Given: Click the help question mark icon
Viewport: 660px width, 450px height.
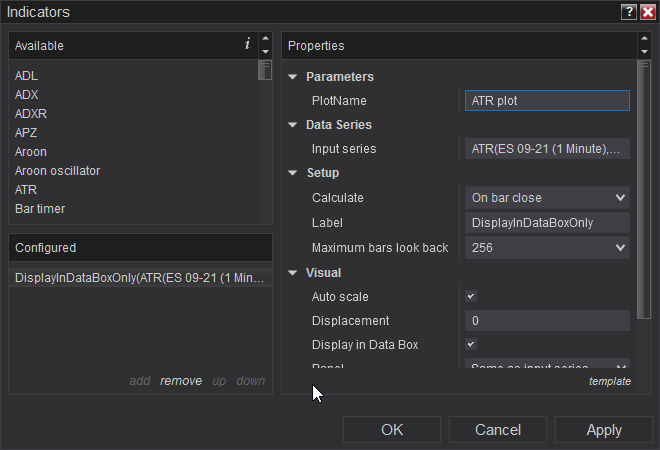Looking at the screenshot, I should tap(628, 12).
